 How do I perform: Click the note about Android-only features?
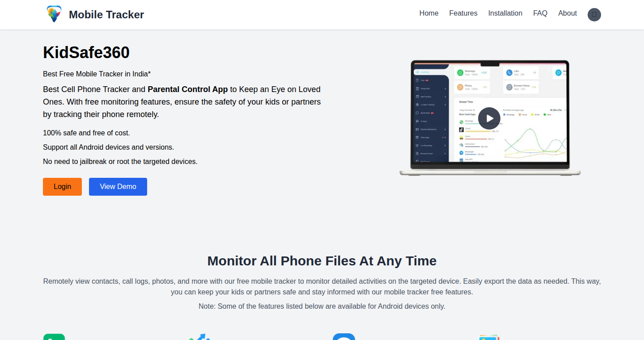[x=322, y=306]
